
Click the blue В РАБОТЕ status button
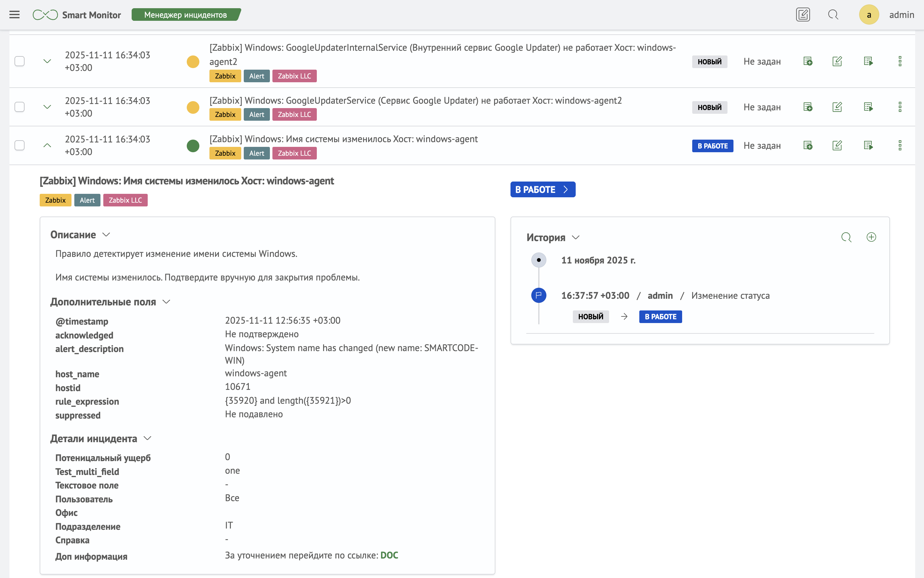click(542, 190)
